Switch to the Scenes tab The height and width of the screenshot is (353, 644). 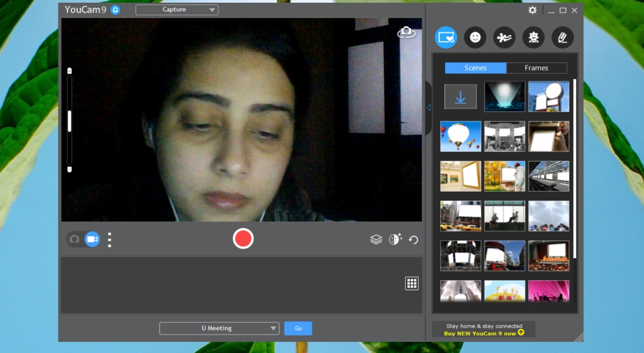[x=475, y=68]
